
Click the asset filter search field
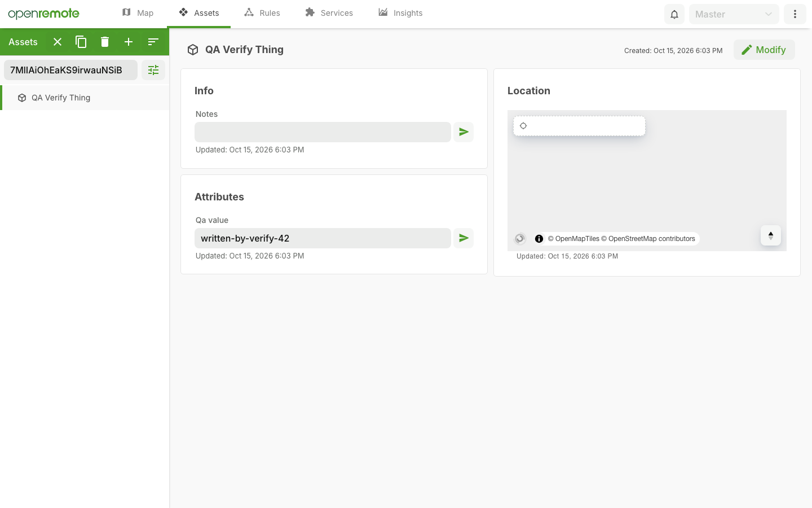click(70, 70)
